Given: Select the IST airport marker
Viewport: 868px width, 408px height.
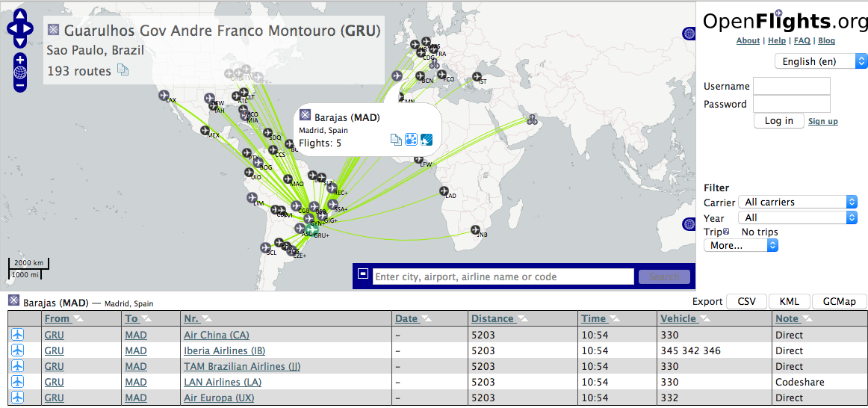Looking at the screenshot, I should (x=477, y=76).
